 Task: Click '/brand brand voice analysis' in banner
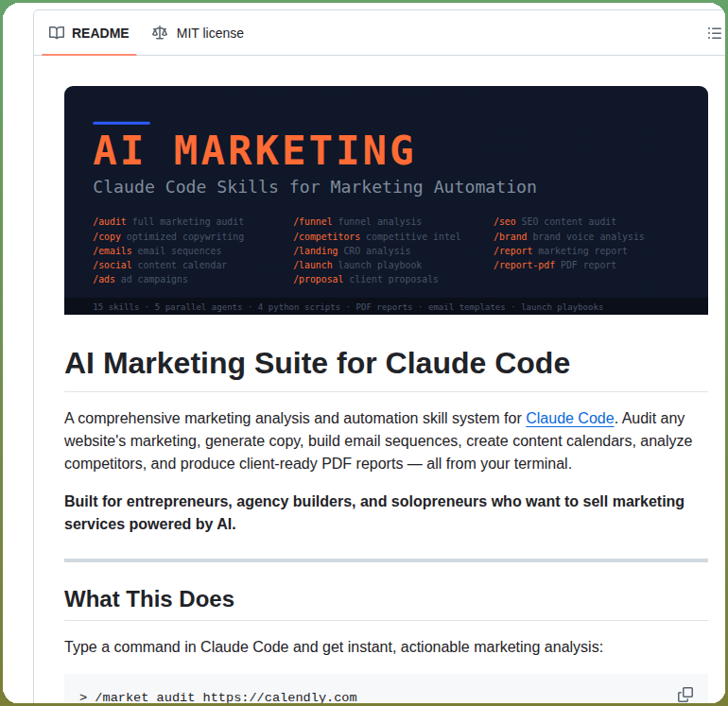[x=569, y=236]
